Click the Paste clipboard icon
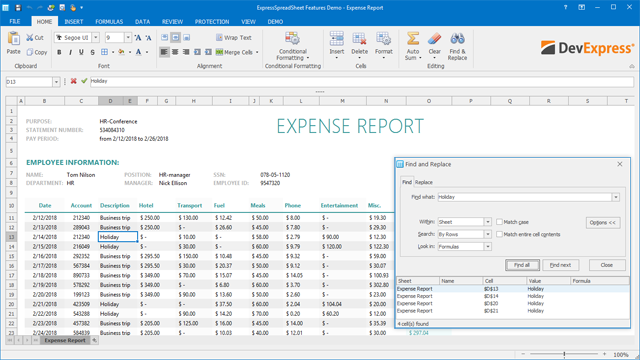The image size is (640, 360). [13, 39]
